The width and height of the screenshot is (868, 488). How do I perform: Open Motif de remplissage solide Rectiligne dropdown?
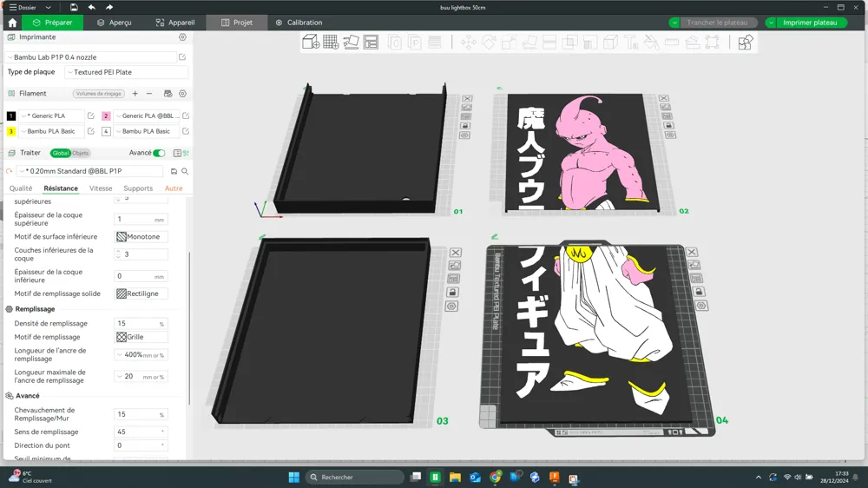coord(141,293)
